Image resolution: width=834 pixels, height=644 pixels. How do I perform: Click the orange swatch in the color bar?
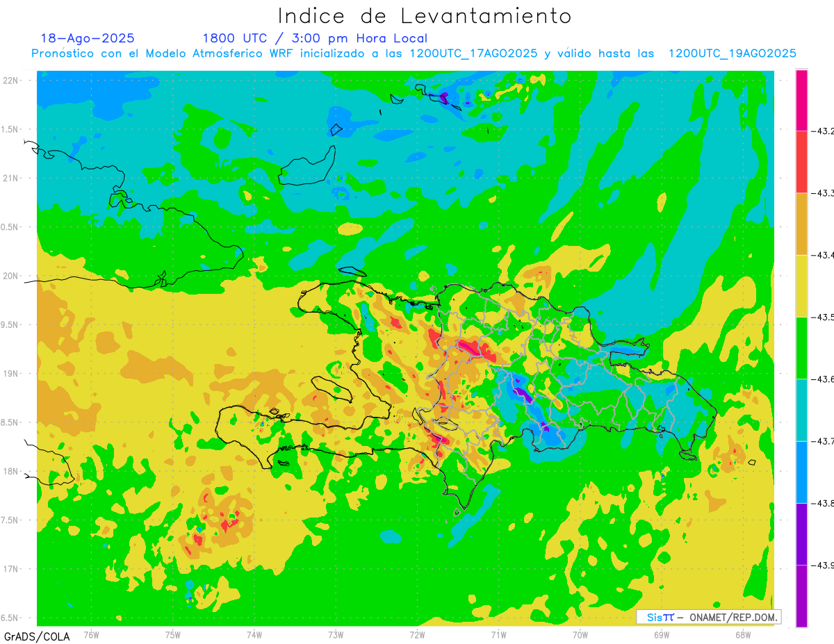(801, 224)
